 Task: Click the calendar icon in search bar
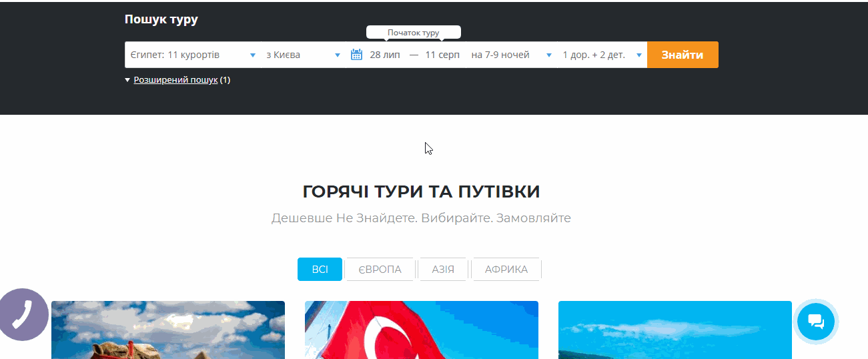click(x=356, y=55)
